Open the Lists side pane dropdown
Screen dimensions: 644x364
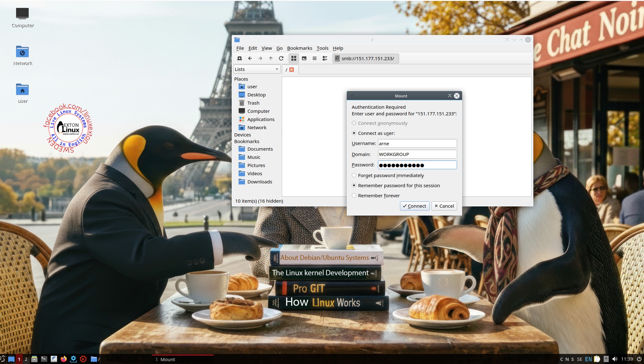(x=257, y=69)
